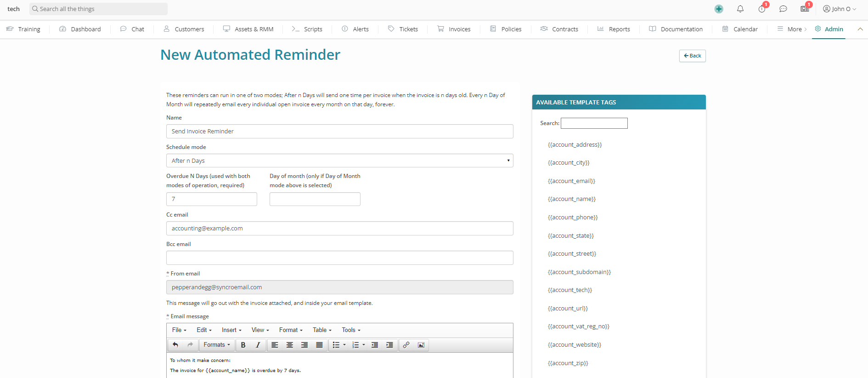Expand the Formats dropdown in editor

(x=217, y=345)
